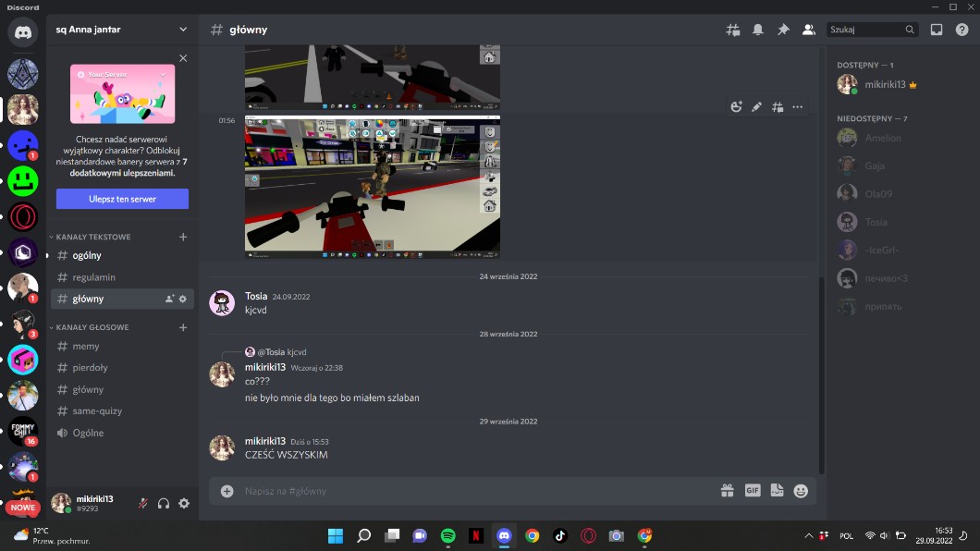Expand the sq Anna jantar server menu

point(183,30)
